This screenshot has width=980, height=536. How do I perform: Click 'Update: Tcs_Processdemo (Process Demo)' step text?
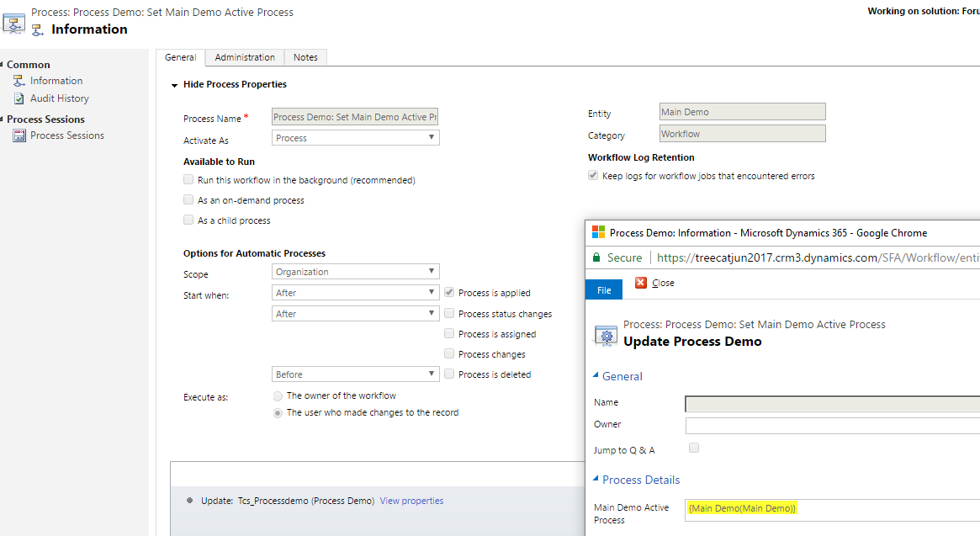pyautogui.click(x=288, y=501)
